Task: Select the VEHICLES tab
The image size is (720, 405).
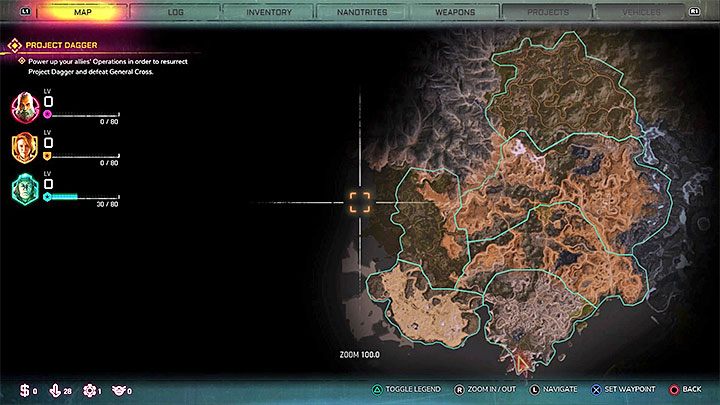Action: click(641, 12)
